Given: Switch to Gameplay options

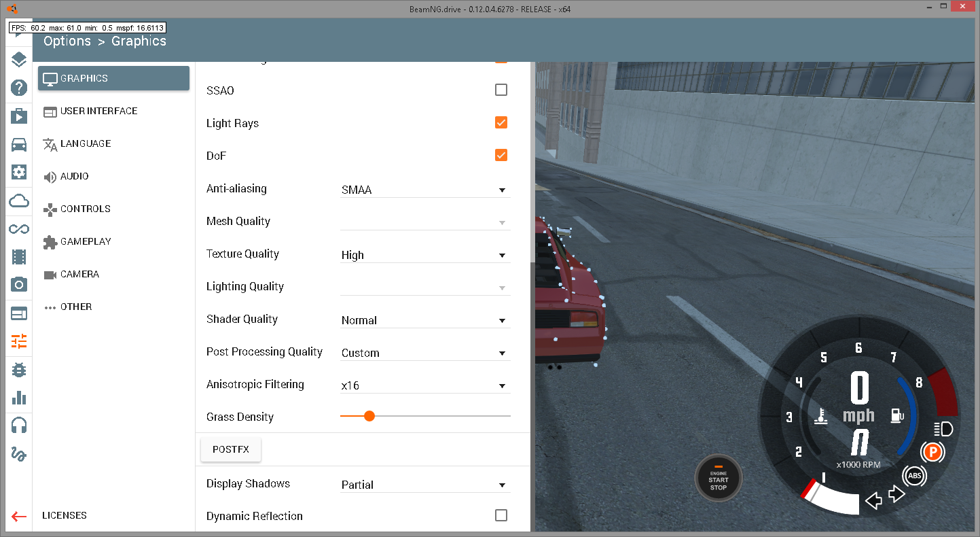Looking at the screenshot, I should click(113, 241).
